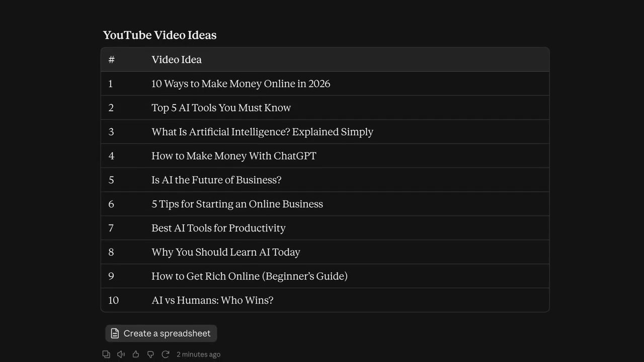Click row number 9 cell

tap(111, 276)
